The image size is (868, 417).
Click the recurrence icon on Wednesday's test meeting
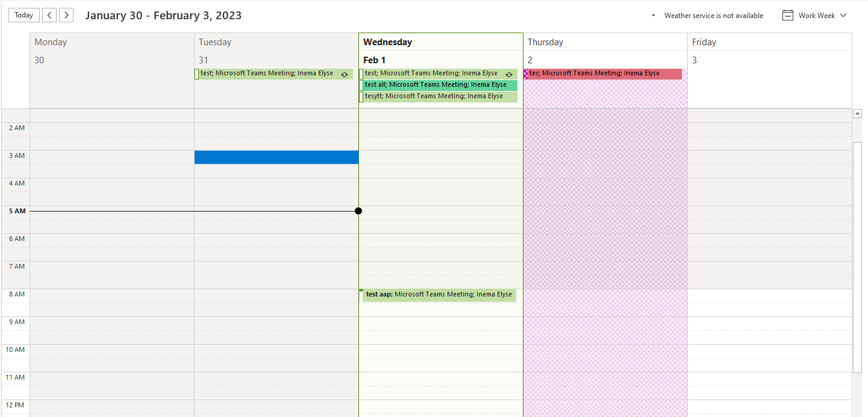(x=509, y=74)
